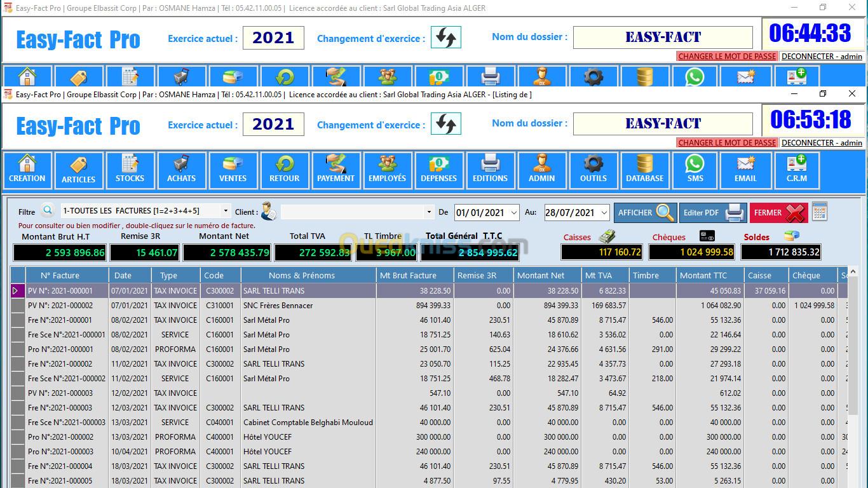The image size is (868, 488).
Task: Open the CREATION home module
Action: point(27,170)
